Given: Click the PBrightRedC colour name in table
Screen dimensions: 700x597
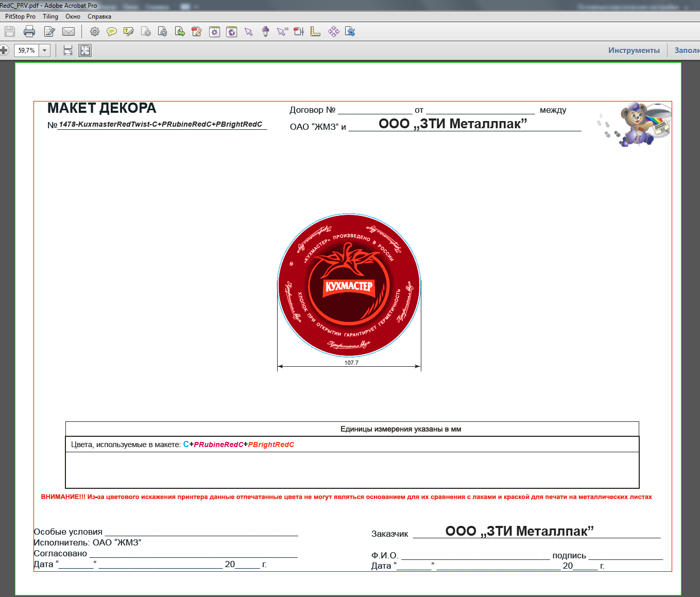Looking at the screenshot, I should pyautogui.click(x=271, y=445).
